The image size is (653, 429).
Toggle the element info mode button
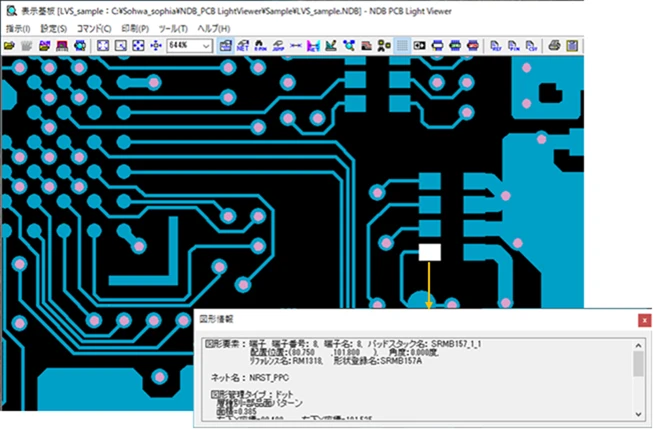[224, 46]
